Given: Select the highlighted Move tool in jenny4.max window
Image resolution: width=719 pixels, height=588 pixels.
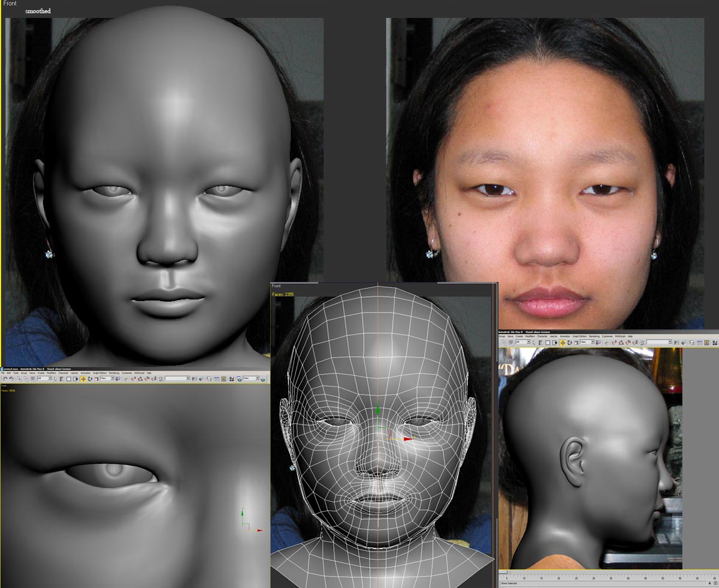Looking at the screenshot, I should (83, 379).
